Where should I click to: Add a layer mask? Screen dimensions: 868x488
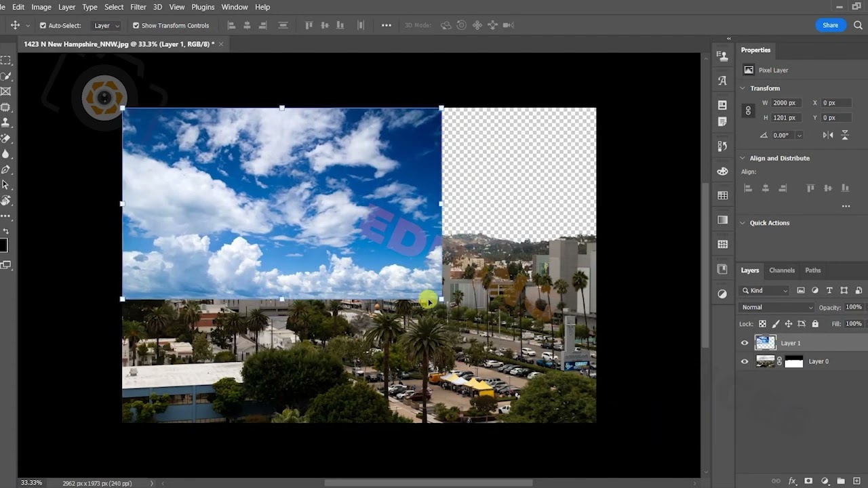(x=808, y=481)
